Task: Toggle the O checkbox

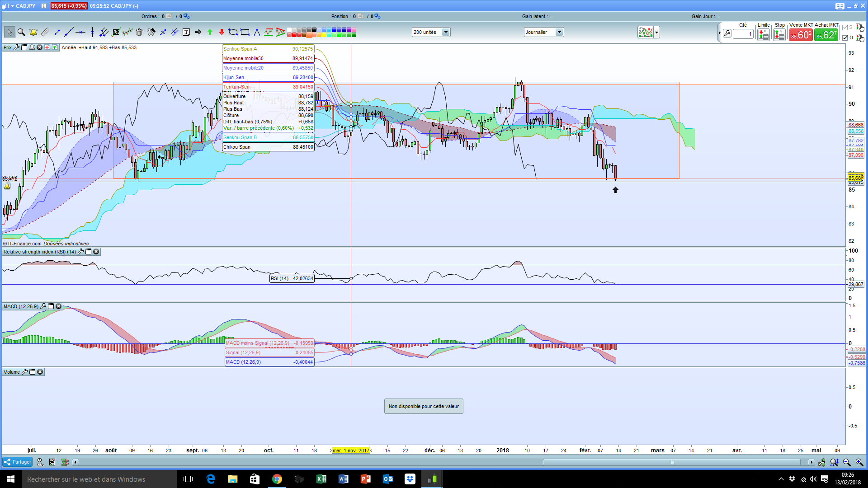Action: point(845,38)
